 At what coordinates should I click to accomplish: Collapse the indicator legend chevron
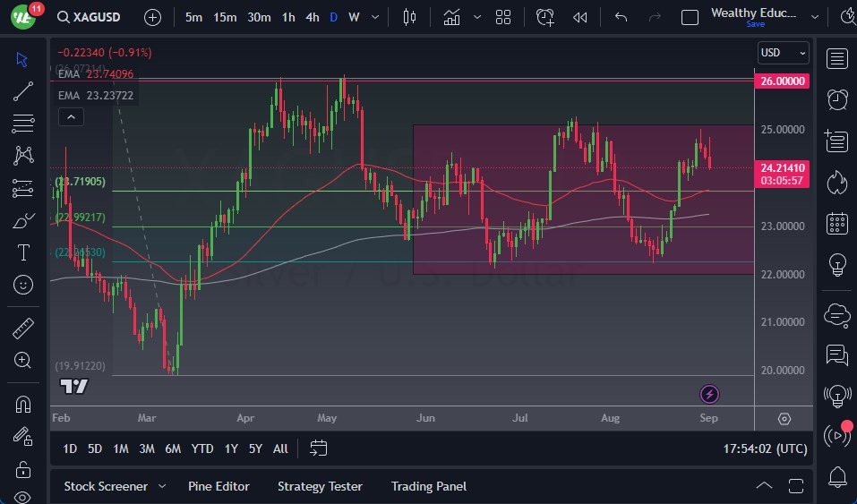pos(71,116)
